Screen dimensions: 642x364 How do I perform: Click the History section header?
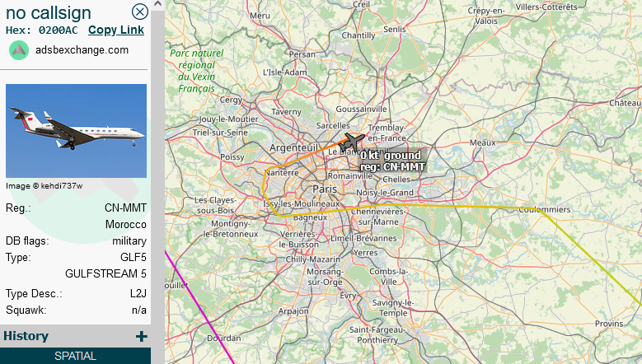coord(75,336)
